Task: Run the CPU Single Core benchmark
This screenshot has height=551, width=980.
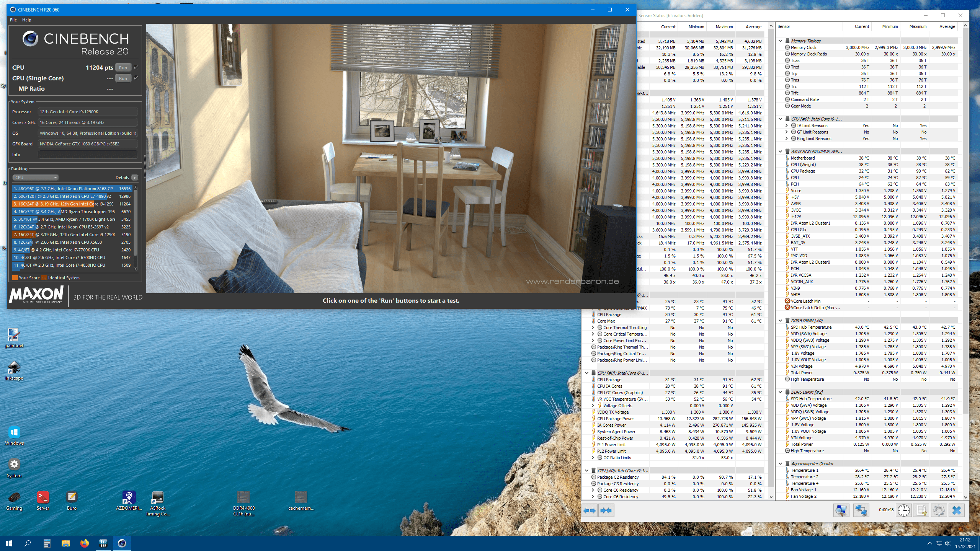Action: tap(123, 78)
